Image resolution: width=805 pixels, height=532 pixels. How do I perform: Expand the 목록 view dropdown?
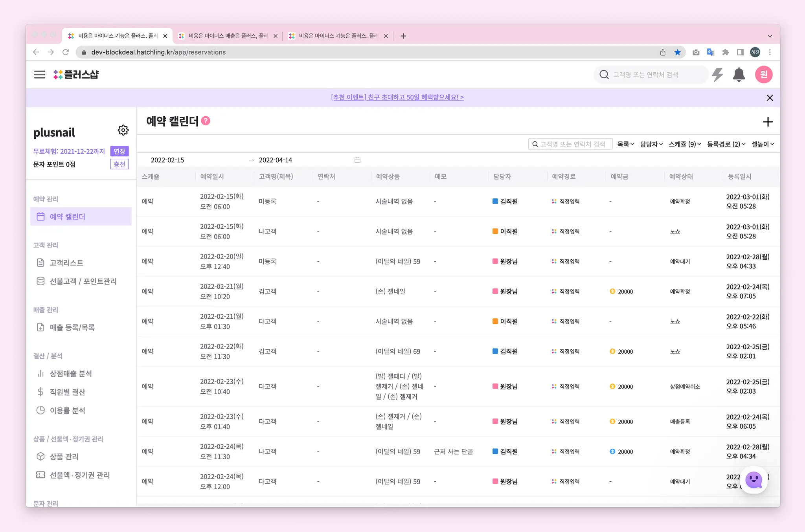(x=625, y=144)
